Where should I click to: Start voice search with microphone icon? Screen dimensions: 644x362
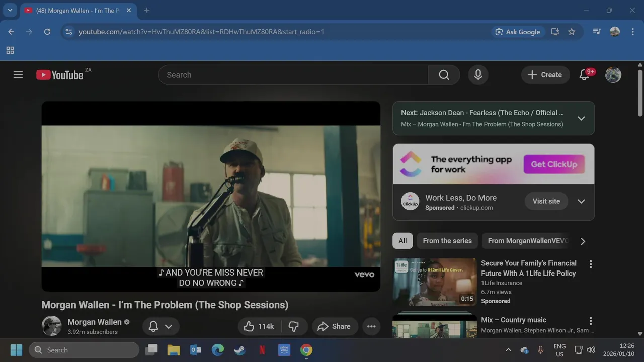click(478, 75)
